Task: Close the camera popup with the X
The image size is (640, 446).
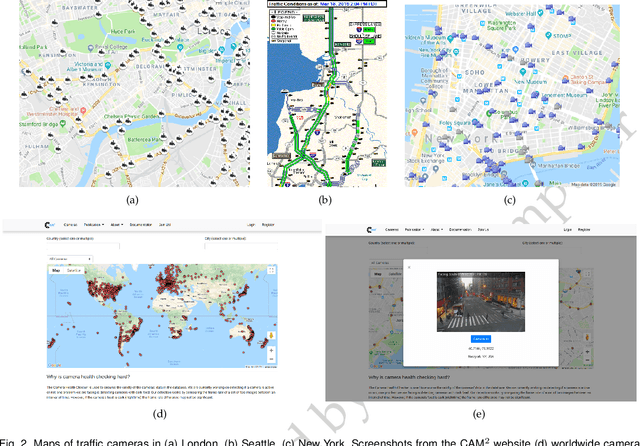Action: pos(409,268)
